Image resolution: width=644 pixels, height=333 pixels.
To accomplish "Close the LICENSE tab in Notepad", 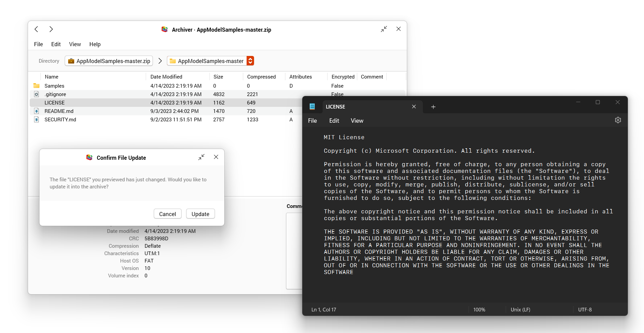I will click(414, 107).
